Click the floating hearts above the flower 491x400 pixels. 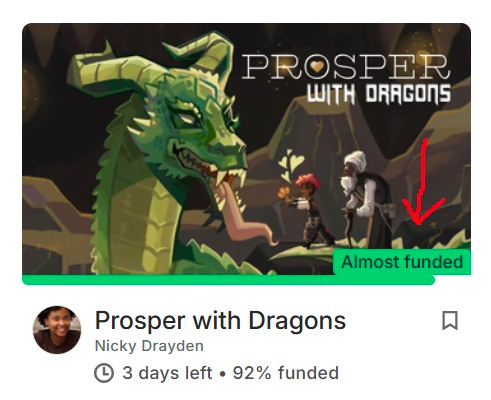pyautogui.click(x=291, y=165)
